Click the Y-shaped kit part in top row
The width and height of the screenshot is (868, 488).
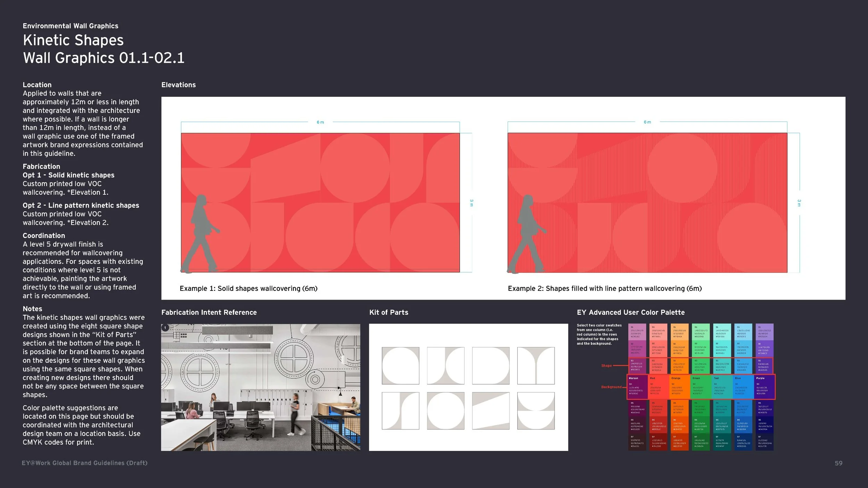(x=536, y=365)
